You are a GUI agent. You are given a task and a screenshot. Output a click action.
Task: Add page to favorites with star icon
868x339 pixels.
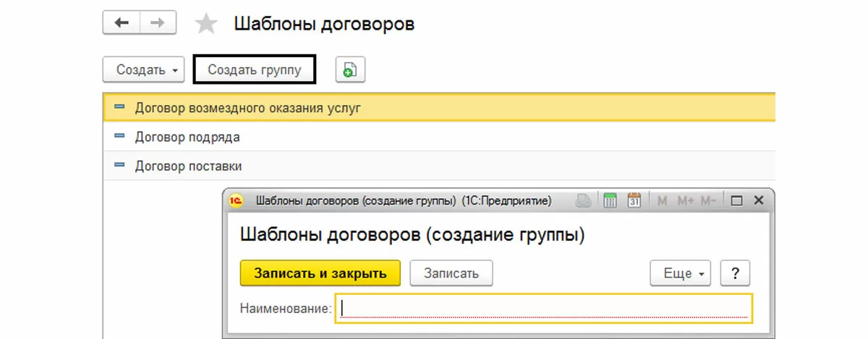pos(206,25)
